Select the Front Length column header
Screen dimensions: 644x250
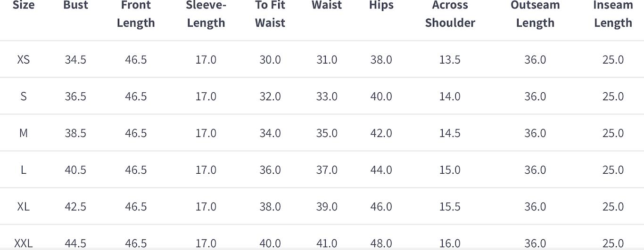tap(136, 14)
